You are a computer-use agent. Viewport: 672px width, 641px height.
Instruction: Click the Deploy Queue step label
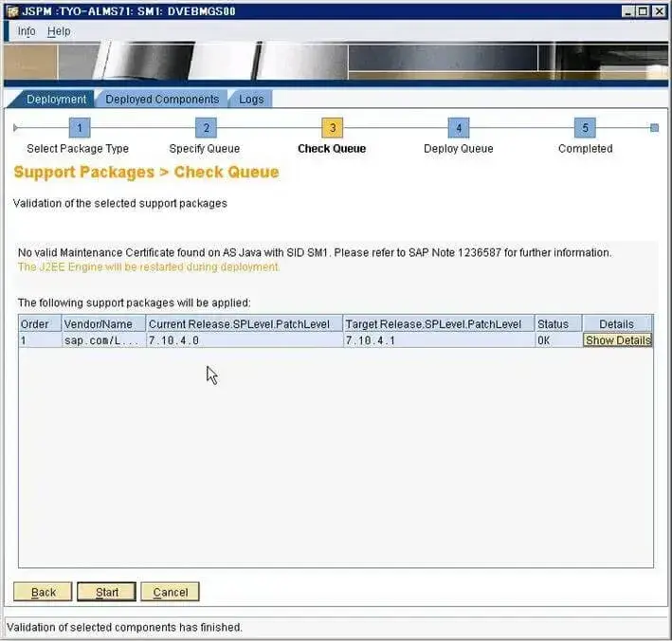point(458,149)
